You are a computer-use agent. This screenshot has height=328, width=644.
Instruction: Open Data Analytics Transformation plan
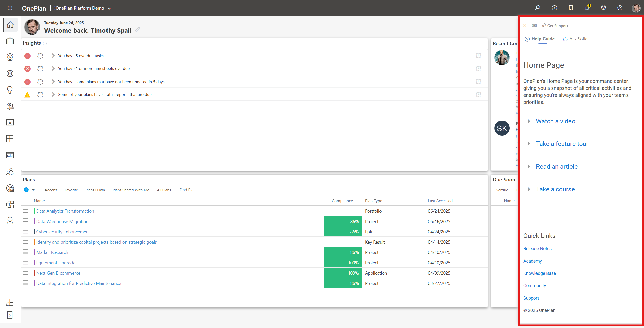[65, 211]
